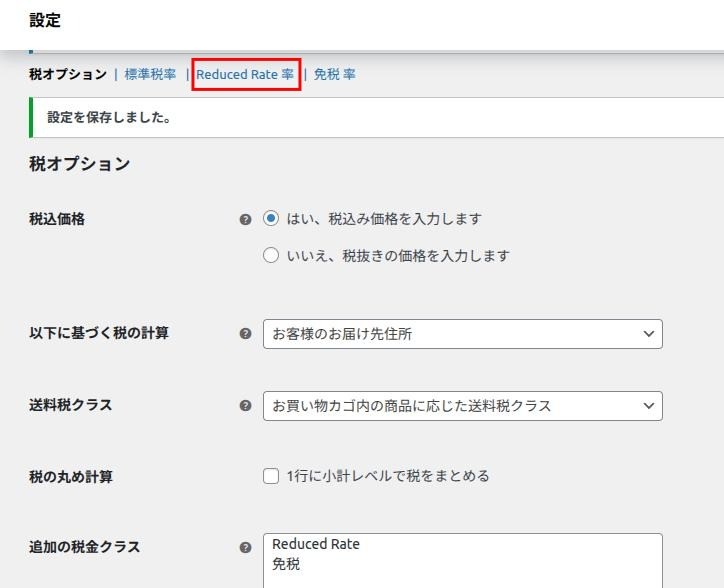Click the 設定 page heading
The height and width of the screenshot is (588, 724).
pos(45,20)
